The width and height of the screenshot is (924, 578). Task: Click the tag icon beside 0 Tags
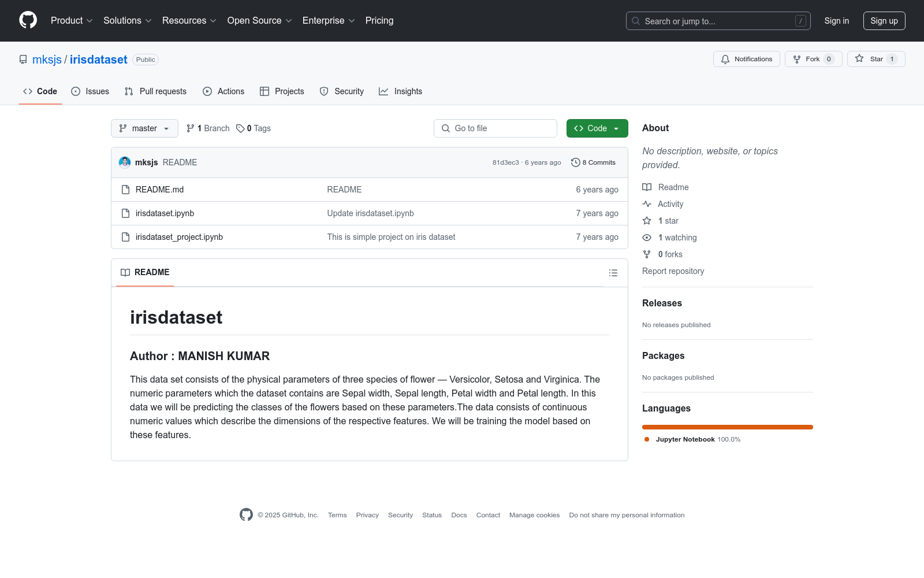click(240, 128)
